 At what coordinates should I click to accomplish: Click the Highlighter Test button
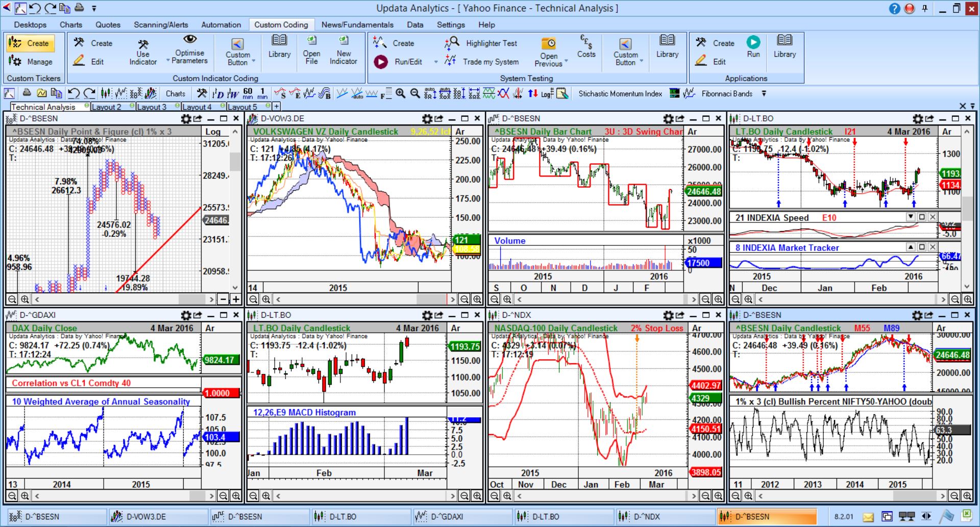tap(481, 43)
